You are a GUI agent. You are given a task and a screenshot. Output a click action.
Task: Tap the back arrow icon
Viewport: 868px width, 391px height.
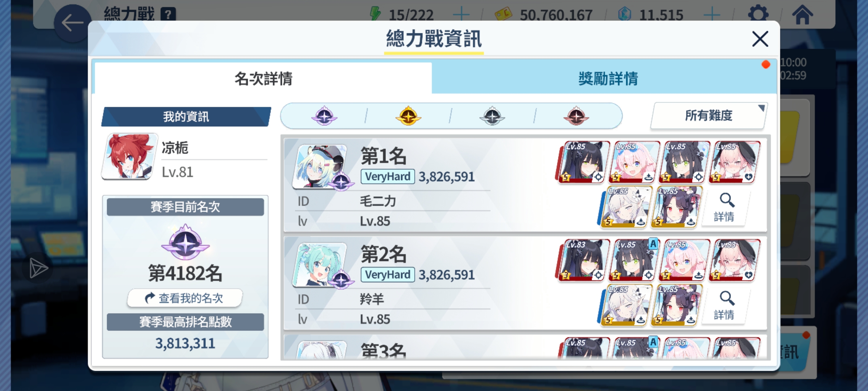pyautogui.click(x=72, y=23)
